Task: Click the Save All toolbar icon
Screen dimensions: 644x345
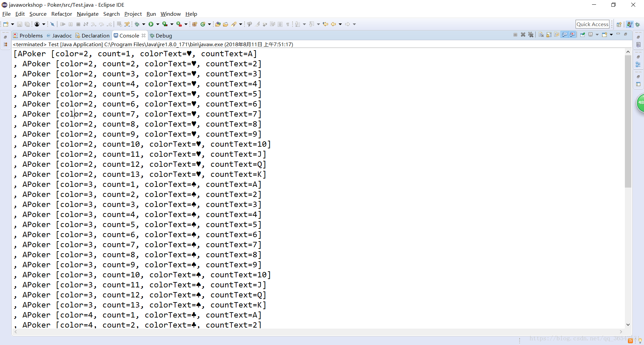Action: (28, 24)
